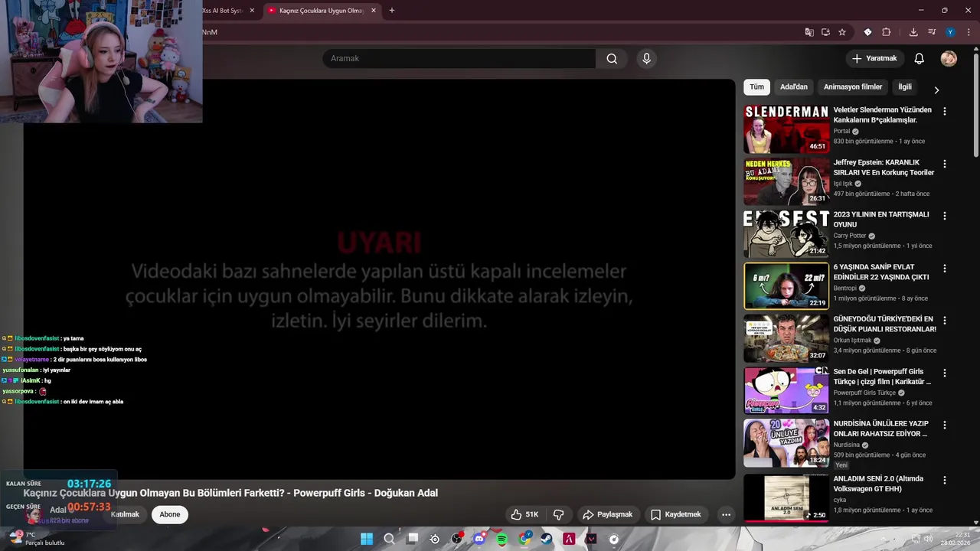Image resolution: width=980 pixels, height=551 pixels.
Task: Open the Chrome profile Y avatar
Action: coord(950,32)
